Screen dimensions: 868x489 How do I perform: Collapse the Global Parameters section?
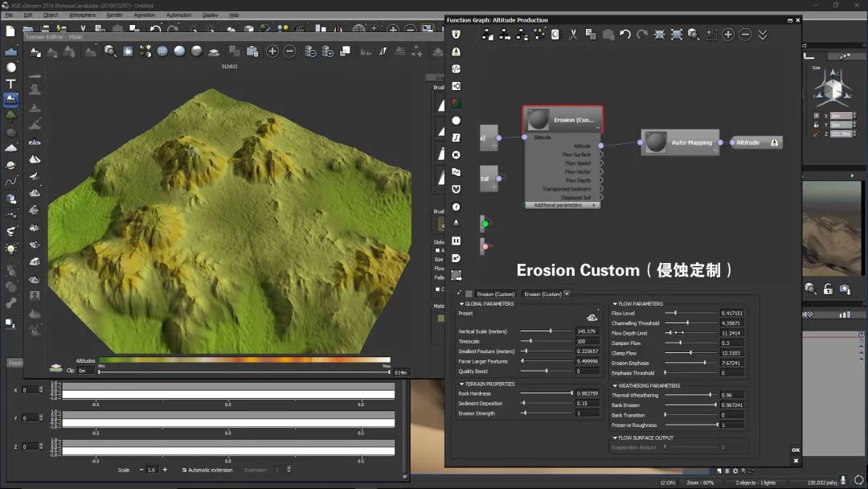tap(461, 304)
